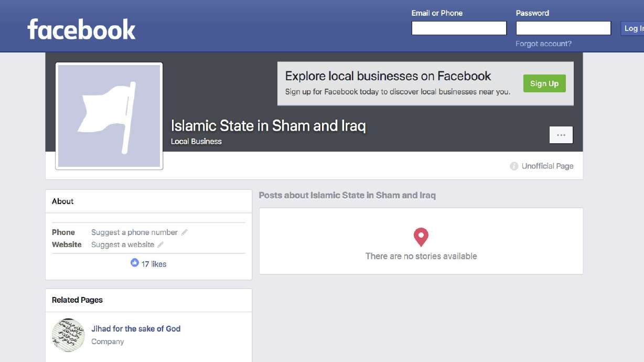
Task: Open the ellipsis options menu
Action: coord(561,134)
